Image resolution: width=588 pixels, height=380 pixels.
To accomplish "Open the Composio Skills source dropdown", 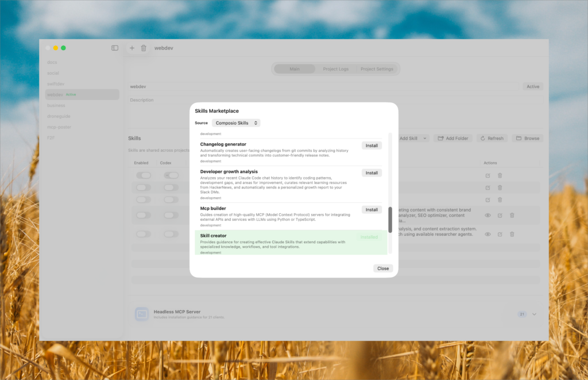I will 236,123.
